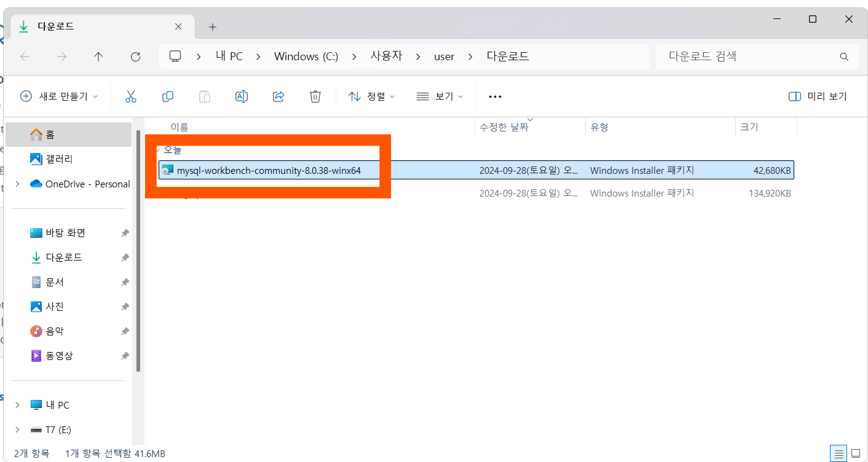Select mysql-workbench-community-8.0.38-winx64 file name

coord(269,171)
